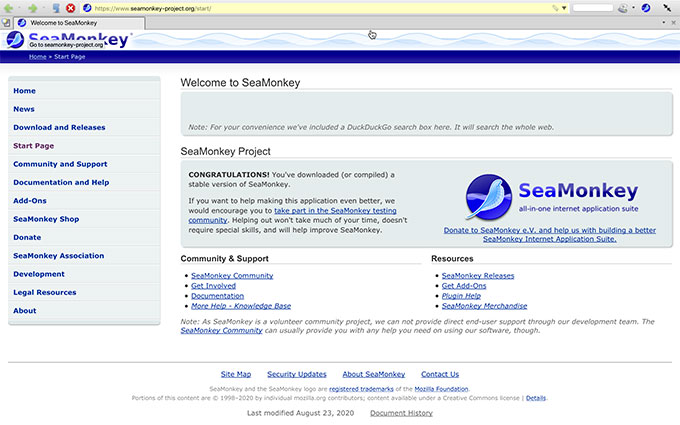Click the Welcome to SeaMonkey heading
The width and height of the screenshot is (680, 425).
pos(240,83)
